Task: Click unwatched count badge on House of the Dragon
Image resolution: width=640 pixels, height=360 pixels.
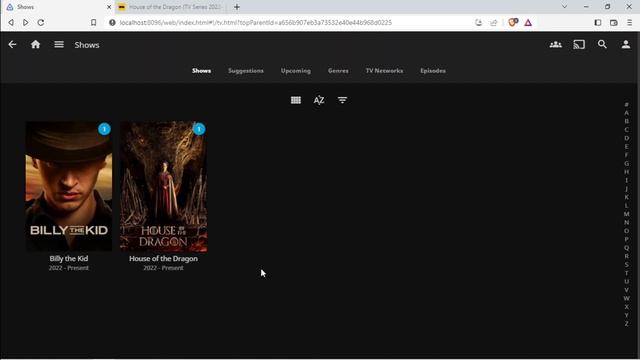Action: [199, 129]
